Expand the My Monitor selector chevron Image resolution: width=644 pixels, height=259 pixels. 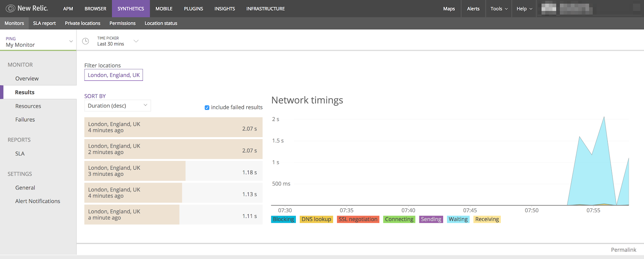(x=71, y=41)
